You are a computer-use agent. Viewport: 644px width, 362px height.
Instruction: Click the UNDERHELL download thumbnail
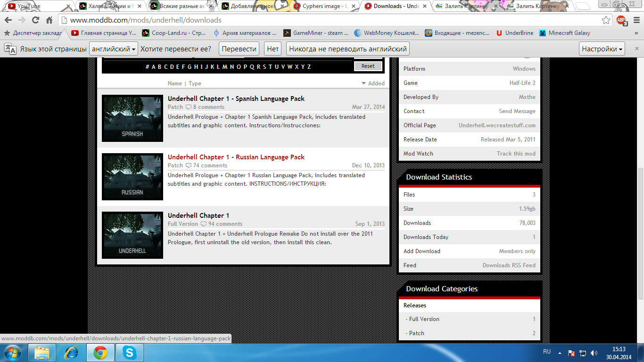click(x=132, y=235)
